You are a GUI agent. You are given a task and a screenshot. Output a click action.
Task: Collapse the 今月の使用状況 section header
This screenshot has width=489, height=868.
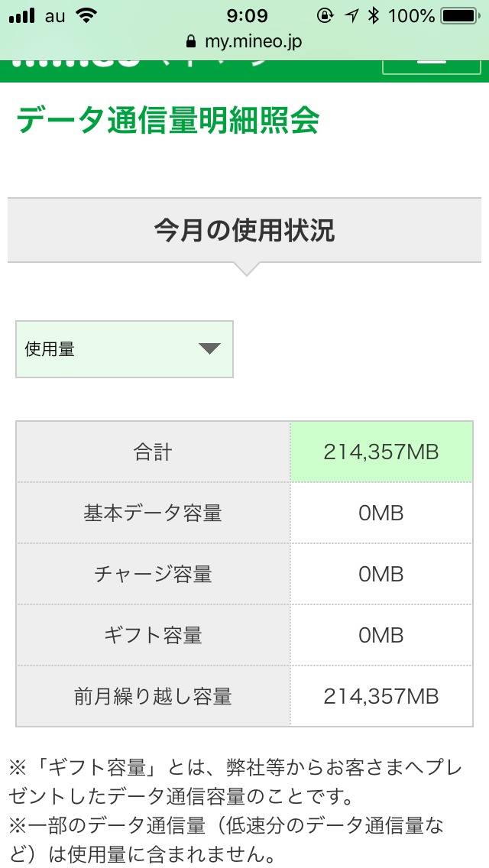pos(244,230)
